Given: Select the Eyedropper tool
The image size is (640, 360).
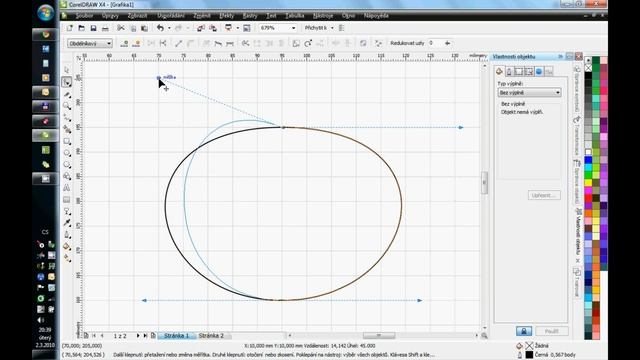Looking at the screenshot, I should (x=67, y=223).
